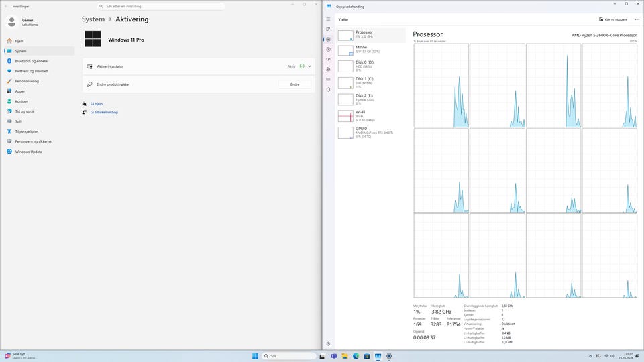
Task: Click Ytelse page title in Task Manager
Action: [343, 19]
